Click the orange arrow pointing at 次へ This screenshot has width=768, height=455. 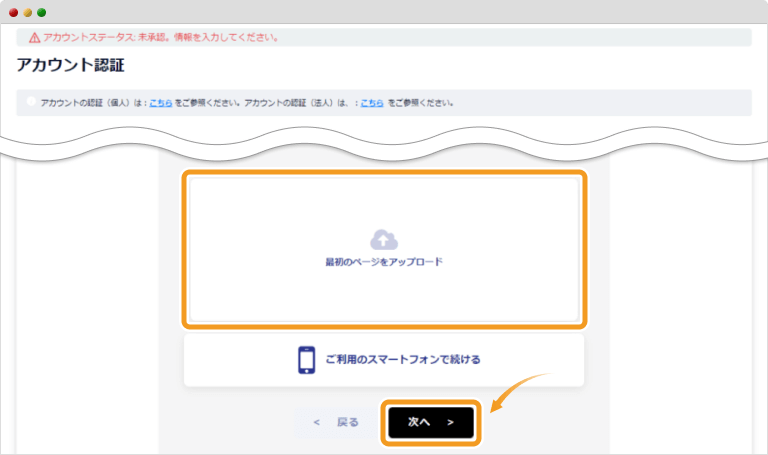click(518, 393)
